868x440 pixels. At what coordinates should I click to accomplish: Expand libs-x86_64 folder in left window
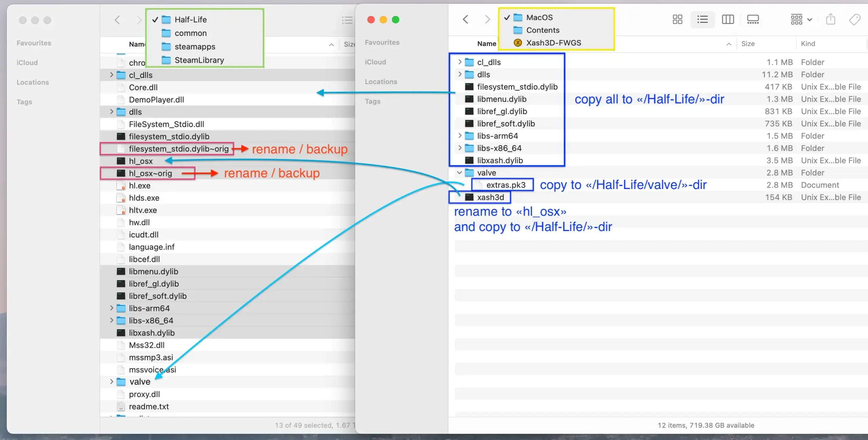(x=111, y=320)
